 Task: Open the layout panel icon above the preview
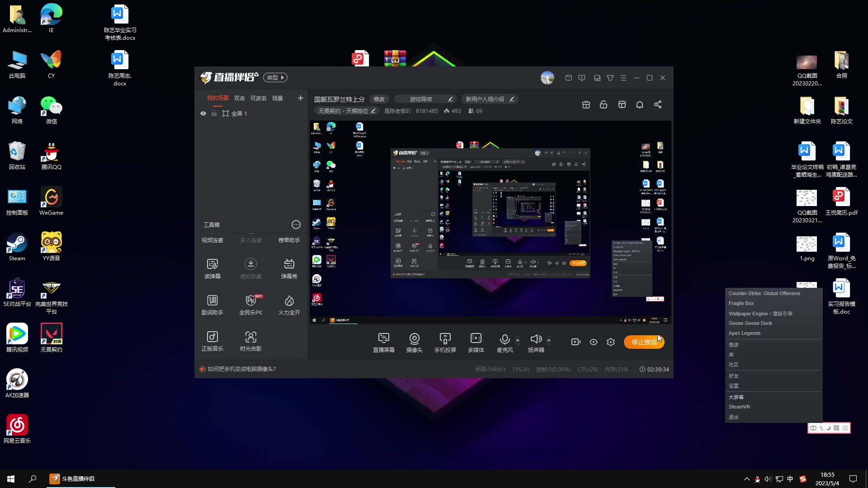click(622, 104)
